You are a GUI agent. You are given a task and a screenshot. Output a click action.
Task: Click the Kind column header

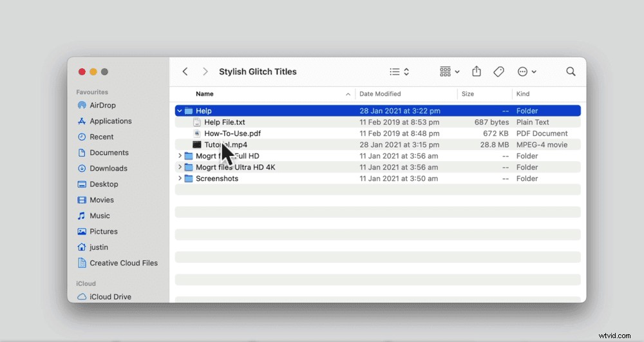click(x=522, y=94)
